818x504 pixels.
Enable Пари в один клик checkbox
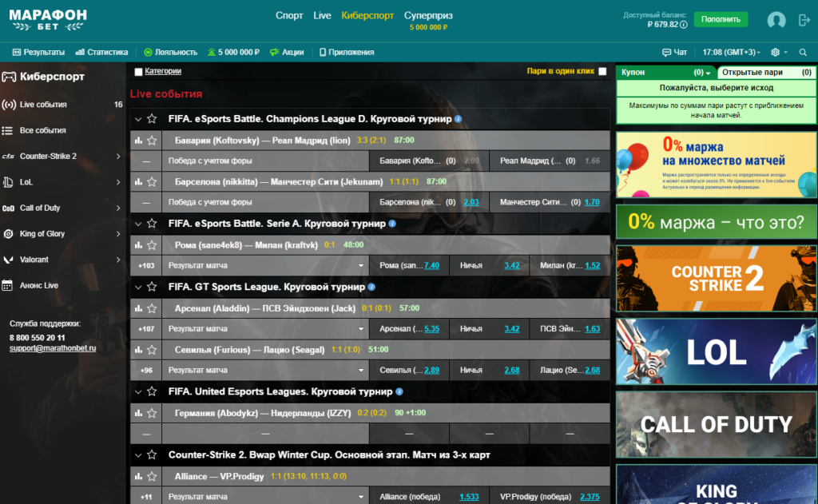coord(602,71)
